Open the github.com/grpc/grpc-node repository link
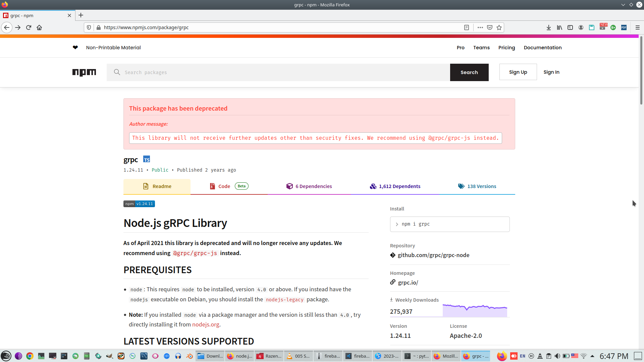 [433, 255]
